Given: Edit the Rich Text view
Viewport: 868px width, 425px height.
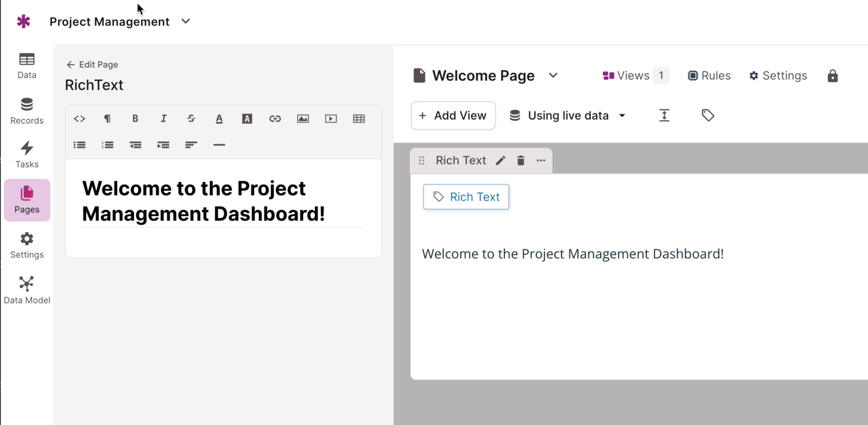Looking at the screenshot, I should [501, 161].
